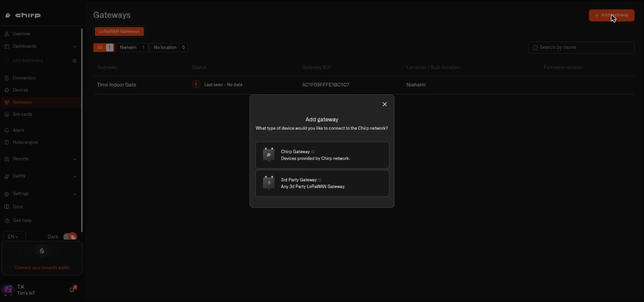
Task: Click the search magnifier icon
Action: click(536, 48)
